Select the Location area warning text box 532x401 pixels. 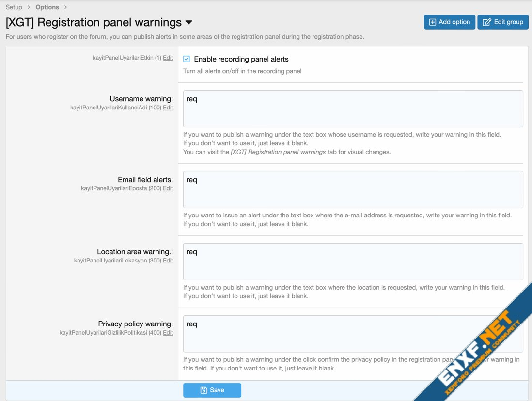coord(353,262)
